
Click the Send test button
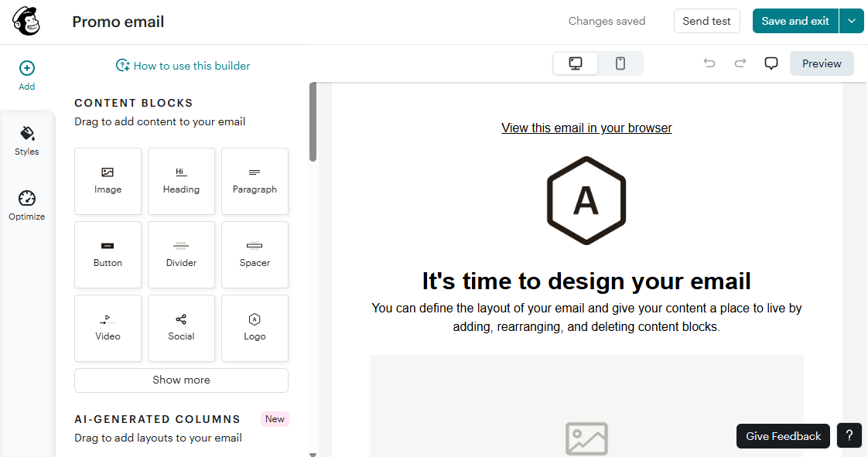[x=706, y=21]
